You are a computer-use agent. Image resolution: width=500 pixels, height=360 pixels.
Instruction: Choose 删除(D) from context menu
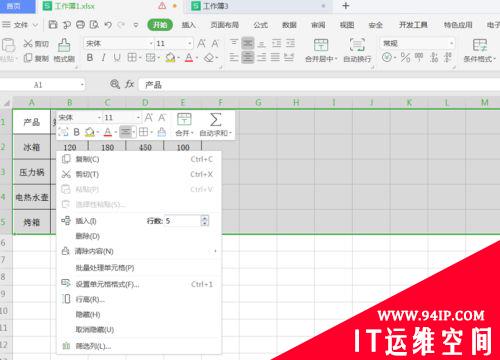(x=139, y=236)
